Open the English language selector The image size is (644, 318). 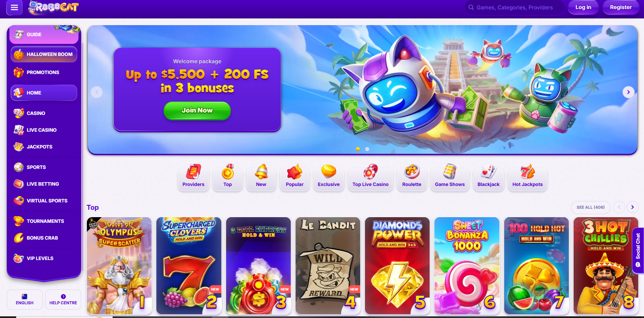pos(24,299)
